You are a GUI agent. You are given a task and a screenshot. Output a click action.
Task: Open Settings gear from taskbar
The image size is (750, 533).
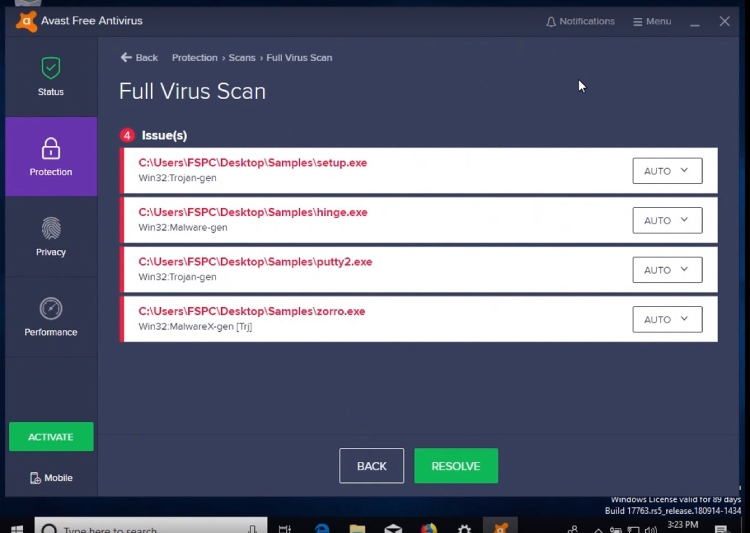tap(464, 528)
